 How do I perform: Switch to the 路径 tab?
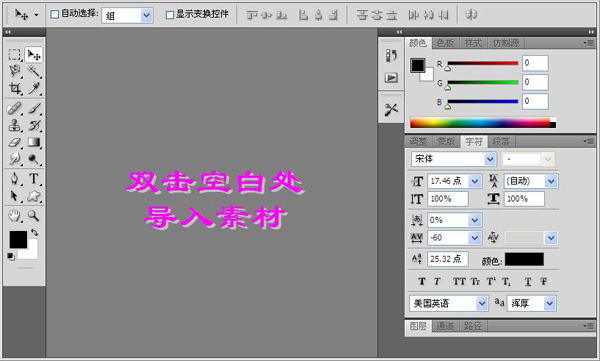[x=473, y=326]
